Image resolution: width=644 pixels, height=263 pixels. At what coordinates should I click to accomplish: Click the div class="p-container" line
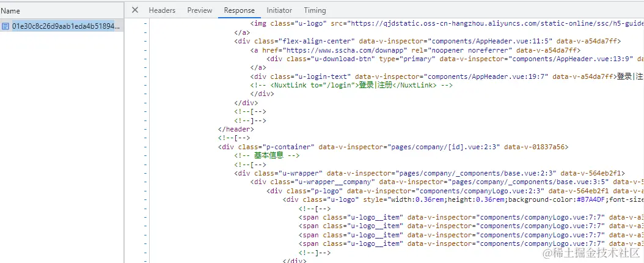tap(393, 147)
